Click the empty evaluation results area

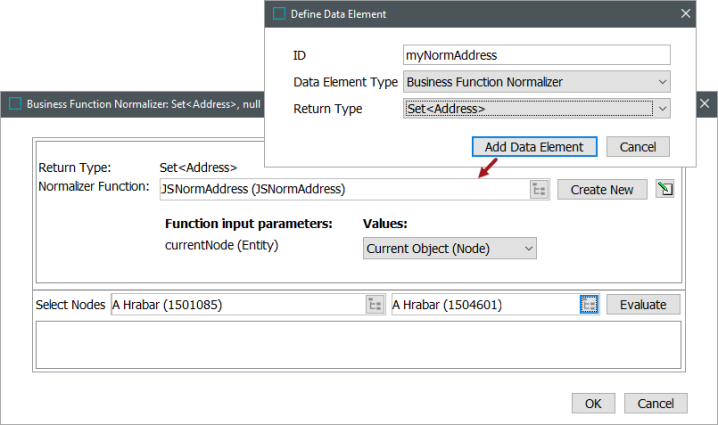(359, 345)
